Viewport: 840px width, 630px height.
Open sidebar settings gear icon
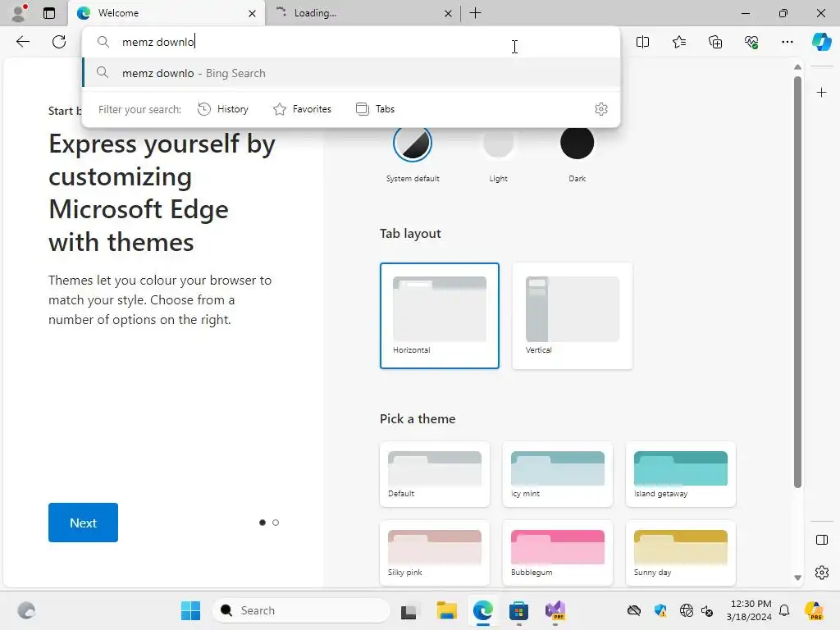click(x=821, y=573)
